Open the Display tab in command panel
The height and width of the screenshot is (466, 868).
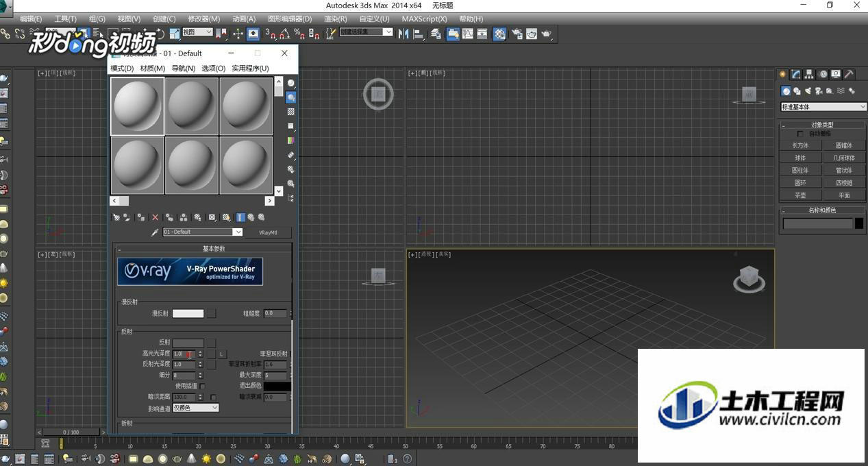click(836, 74)
